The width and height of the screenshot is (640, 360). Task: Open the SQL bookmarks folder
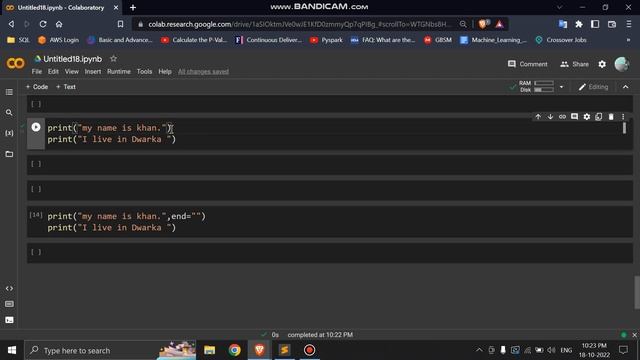(x=18, y=40)
